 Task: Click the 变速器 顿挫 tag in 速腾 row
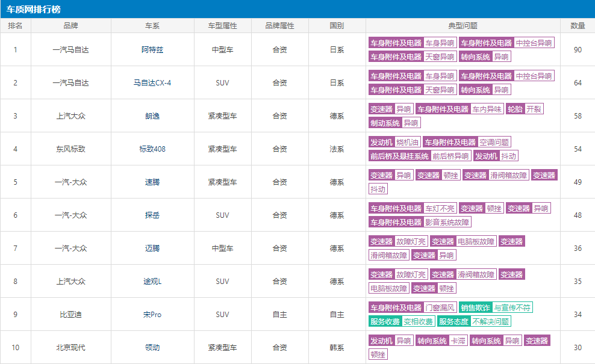tap(438, 175)
